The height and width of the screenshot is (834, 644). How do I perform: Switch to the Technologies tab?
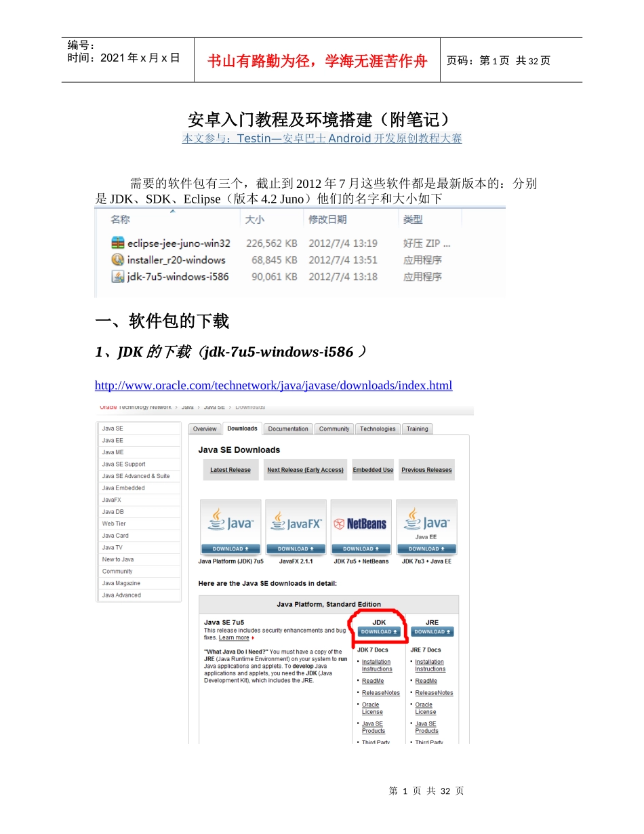coord(378,429)
